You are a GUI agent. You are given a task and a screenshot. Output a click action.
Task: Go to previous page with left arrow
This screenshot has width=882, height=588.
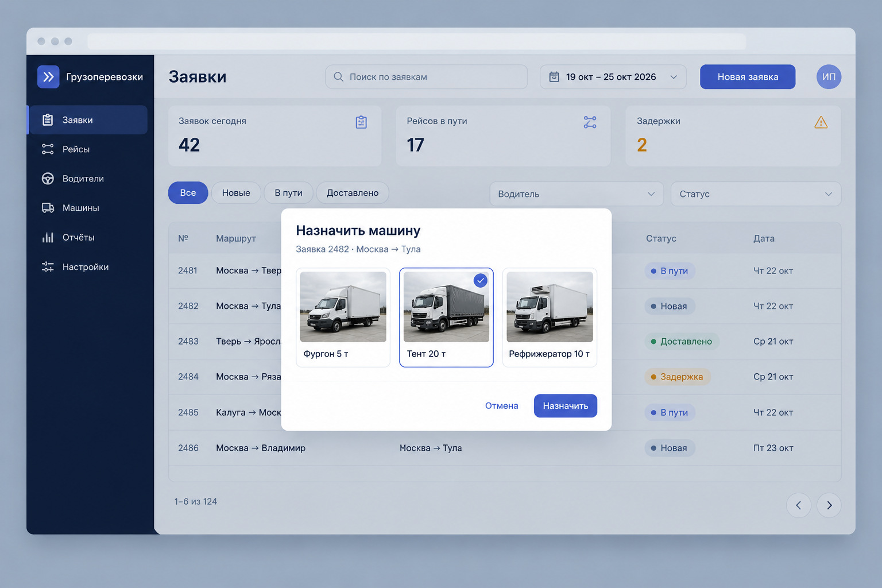[799, 505]
